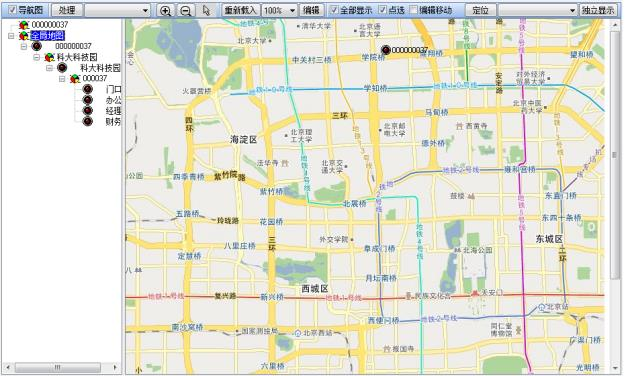This screenshot has height=376, width=628.
Task: Click the zoom in magnifier icon
Action: (165, 10)
